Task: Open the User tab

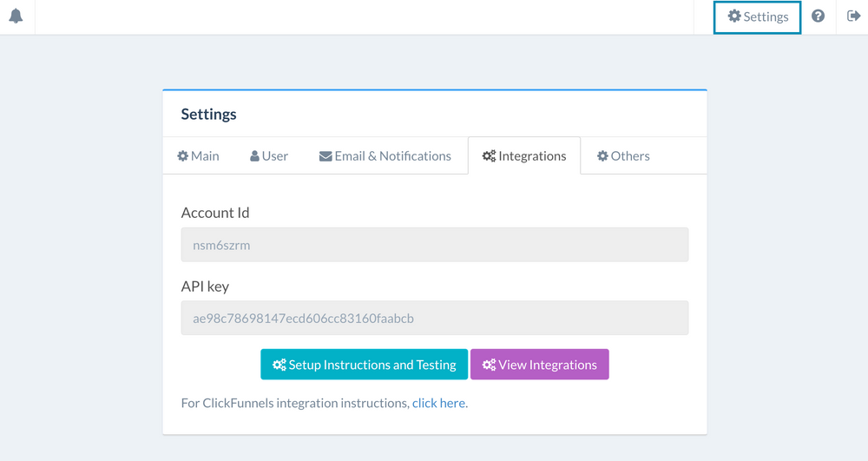Action: click(x=269, y=156)
